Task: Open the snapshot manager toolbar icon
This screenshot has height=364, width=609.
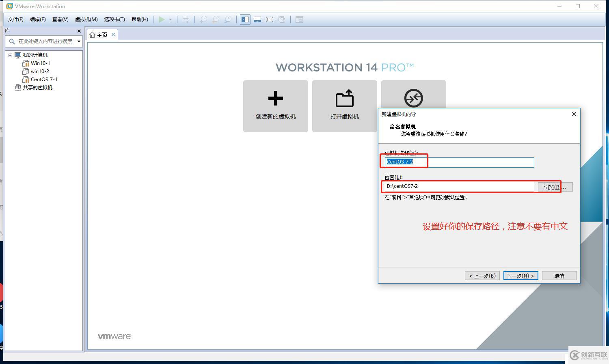Action: 228,19
